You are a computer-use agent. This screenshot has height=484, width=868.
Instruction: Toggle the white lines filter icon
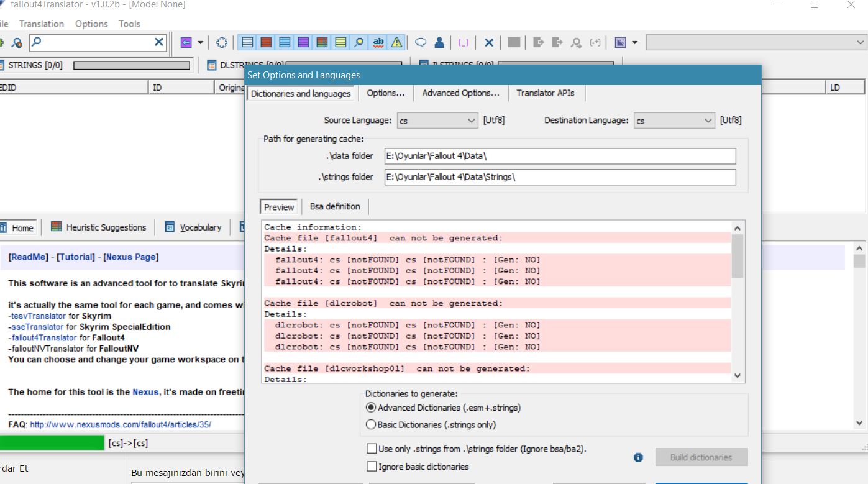tap(247, 42)
